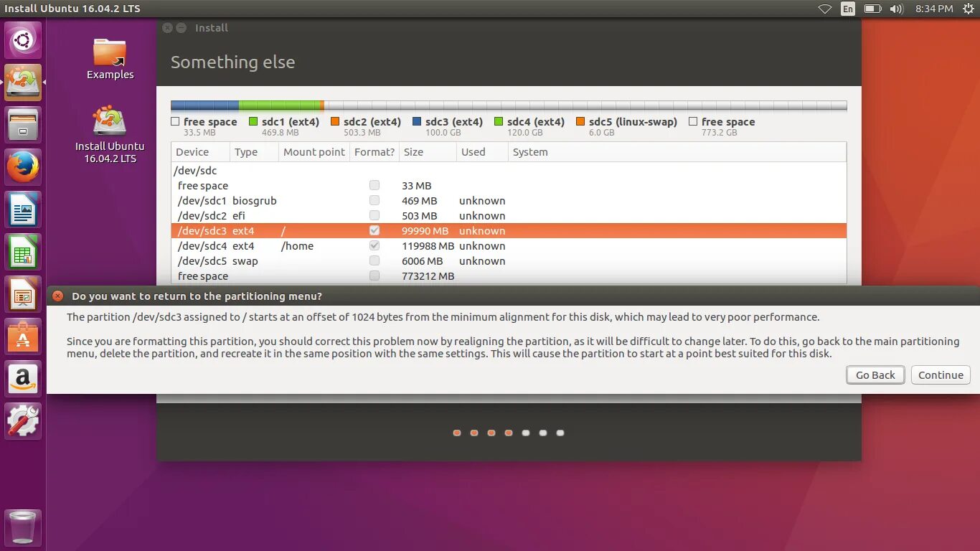Select the Examples desktop folder

(x=110, y=58)
